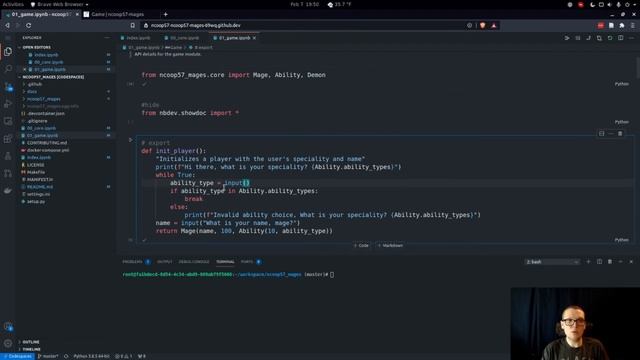The width and height of the screenshot is (640, 360).
Task: Switch to the index.ipynb editor tab
Action: pyautogui.click(x=138, y=38)
